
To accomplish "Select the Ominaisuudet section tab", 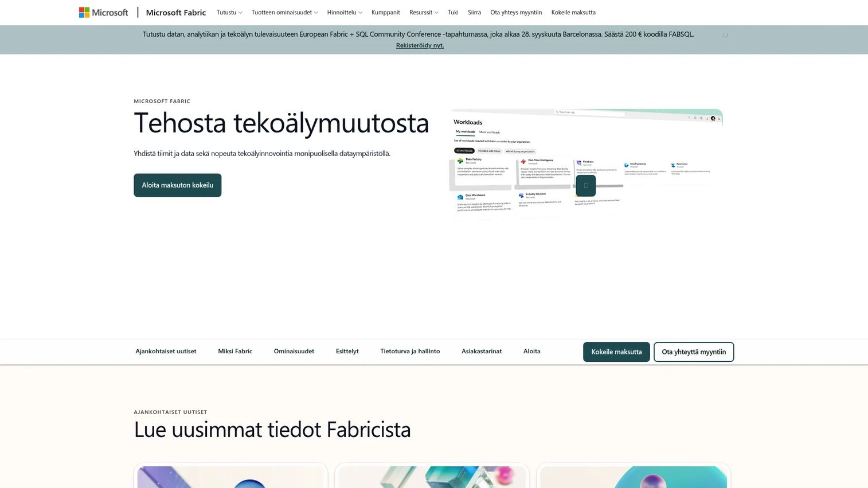I will (x=294, y=352).
